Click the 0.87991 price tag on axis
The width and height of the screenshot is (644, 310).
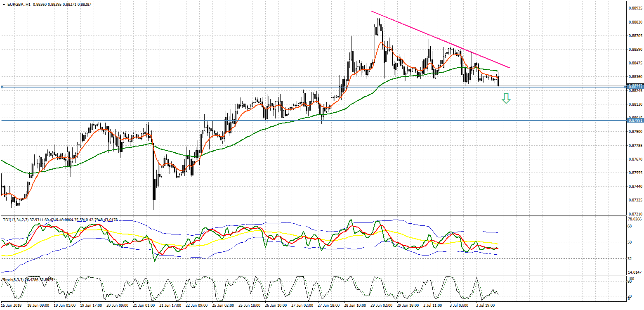tap(634, 121)
